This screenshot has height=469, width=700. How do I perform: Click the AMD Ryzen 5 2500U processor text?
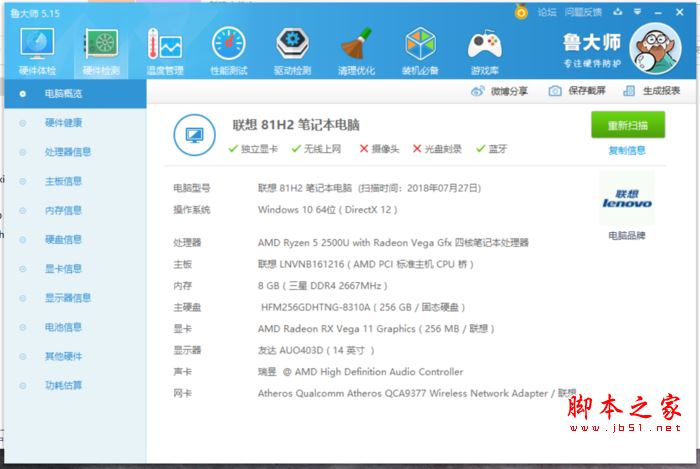click(393, 243)
